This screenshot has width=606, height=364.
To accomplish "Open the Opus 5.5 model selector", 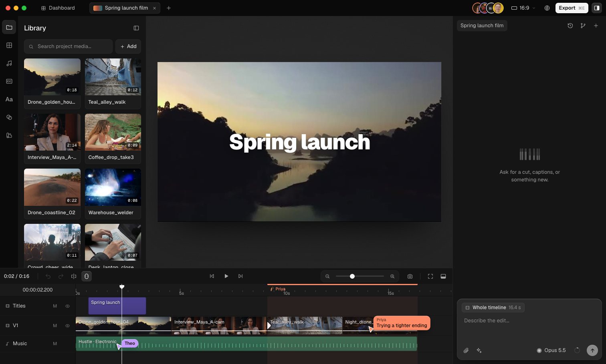I will (551, 350).
